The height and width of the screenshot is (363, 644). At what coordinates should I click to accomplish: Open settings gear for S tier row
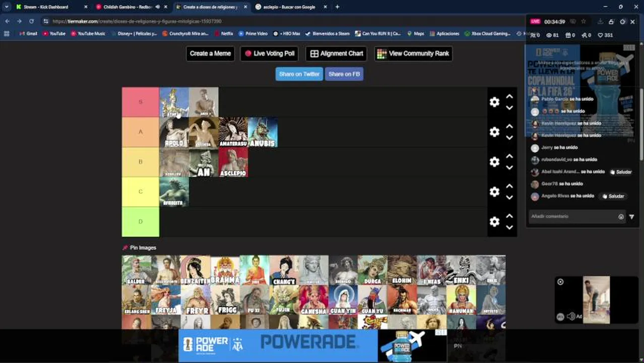pyautogui.click(x=494, y=102)
